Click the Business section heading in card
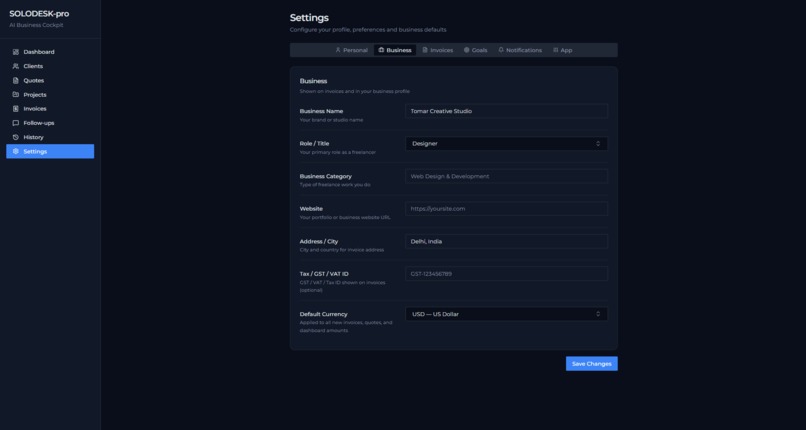Image resolution: width=806 pixels, height=430 pixels. [313, 81]
